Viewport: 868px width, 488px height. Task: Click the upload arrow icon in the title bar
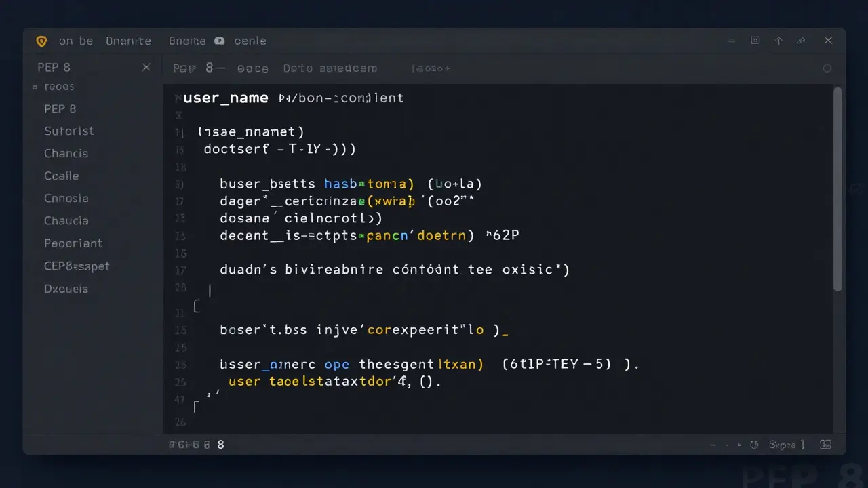pos(778,41)
